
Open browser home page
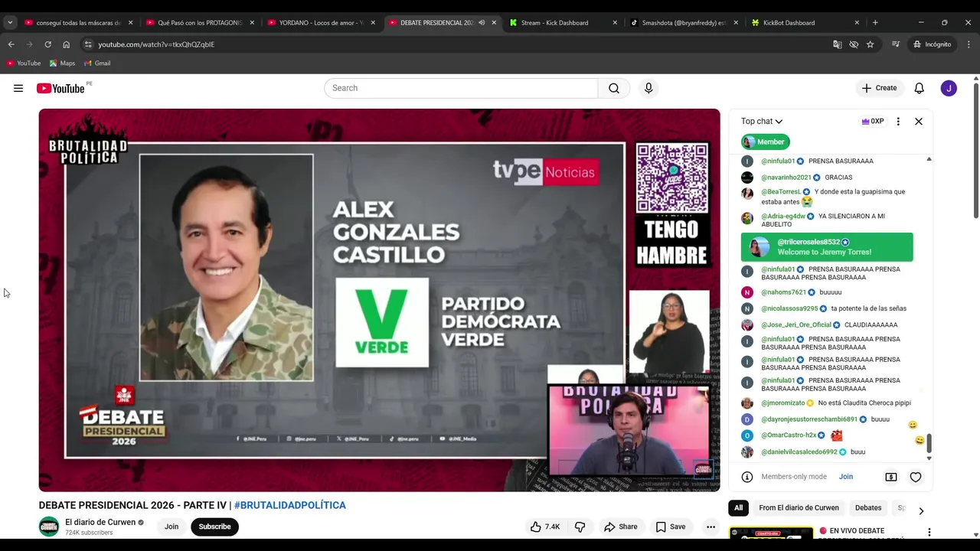[x=66, y=44]
